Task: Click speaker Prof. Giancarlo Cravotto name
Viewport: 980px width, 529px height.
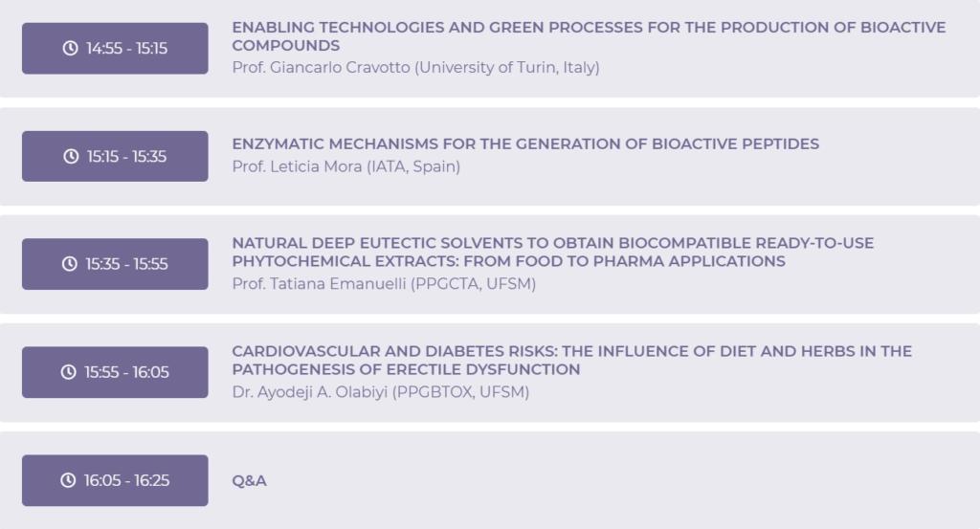Action: pos(415,68)
